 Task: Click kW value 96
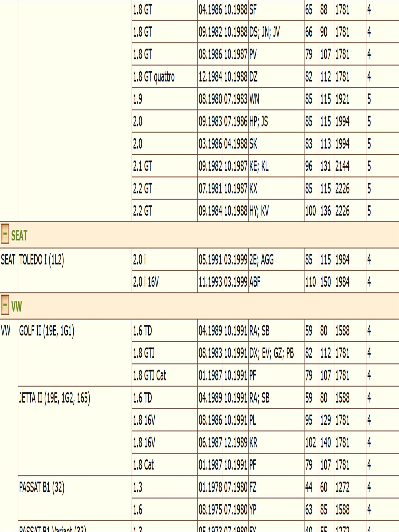coord(312,166)
